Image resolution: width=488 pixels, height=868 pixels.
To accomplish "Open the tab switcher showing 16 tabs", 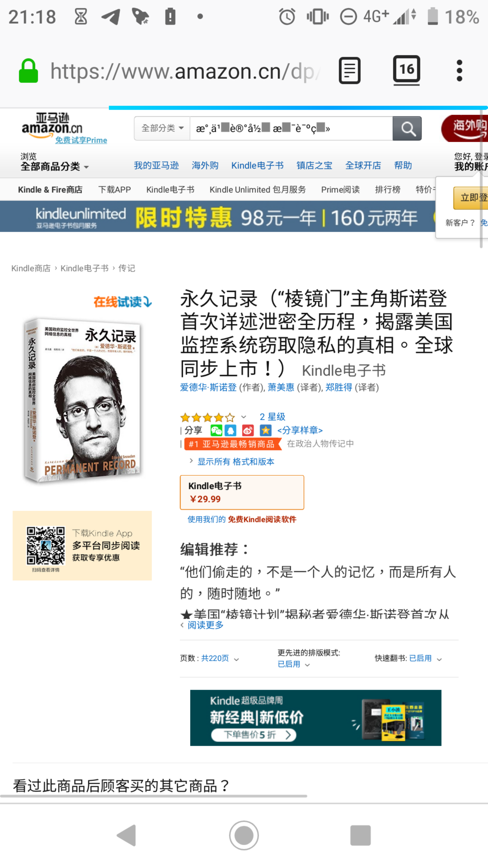I will 406,70.
